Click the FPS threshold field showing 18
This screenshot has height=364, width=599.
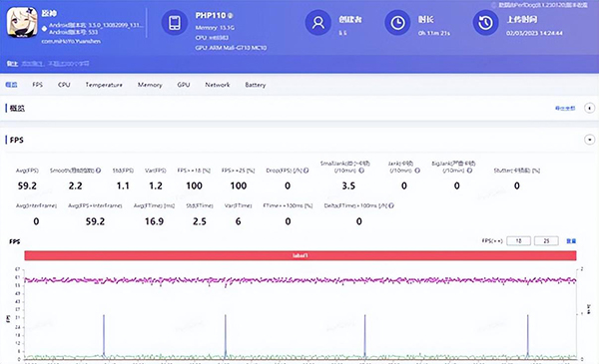[518, 240]
